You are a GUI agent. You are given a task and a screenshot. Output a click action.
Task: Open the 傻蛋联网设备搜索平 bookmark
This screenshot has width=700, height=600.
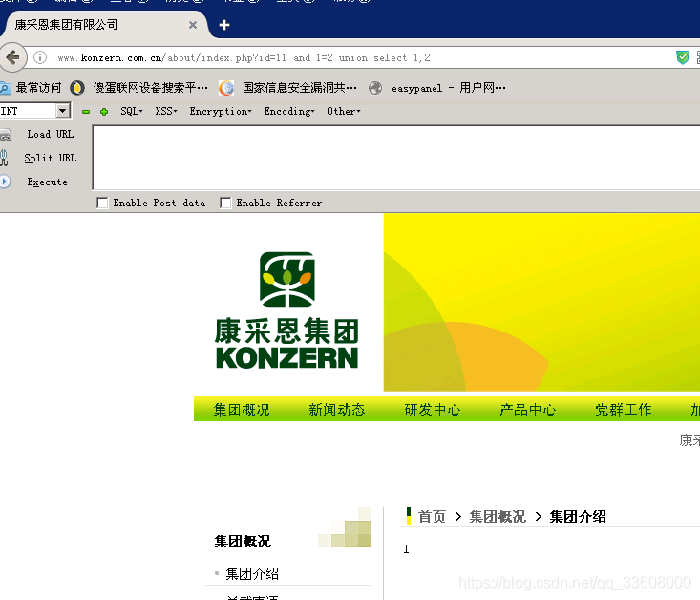point(139,88)
